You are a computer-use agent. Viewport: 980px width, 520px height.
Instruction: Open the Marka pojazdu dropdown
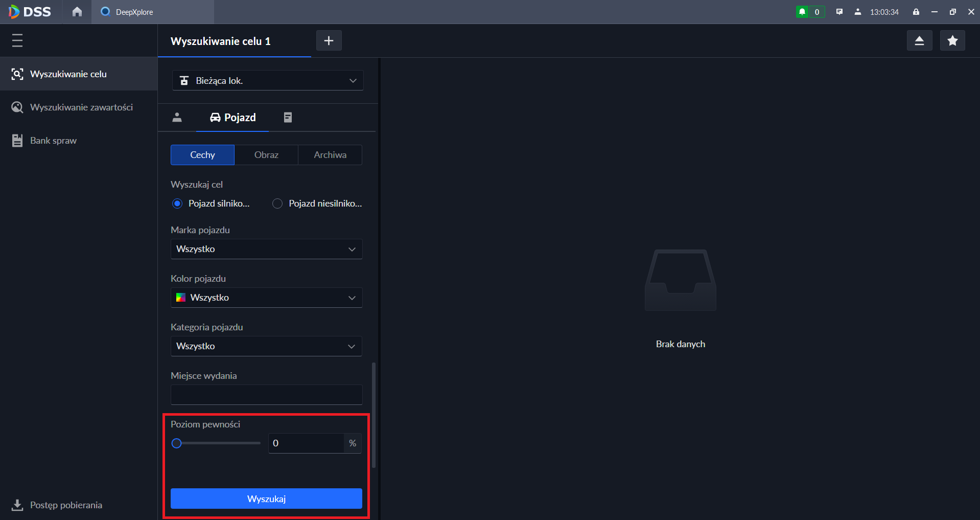[x=266, y=249]
